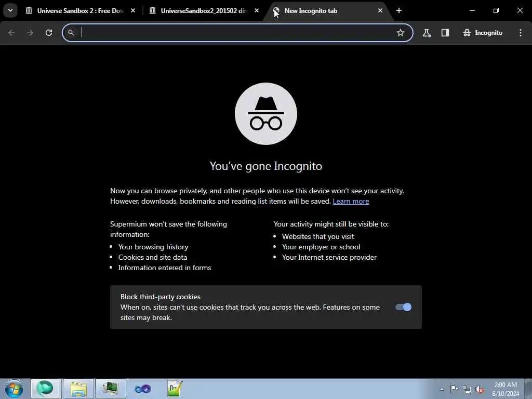This screenshot has height=399, width=532.
Task: Go forward with the forward arrow
Action: (30, 33)
